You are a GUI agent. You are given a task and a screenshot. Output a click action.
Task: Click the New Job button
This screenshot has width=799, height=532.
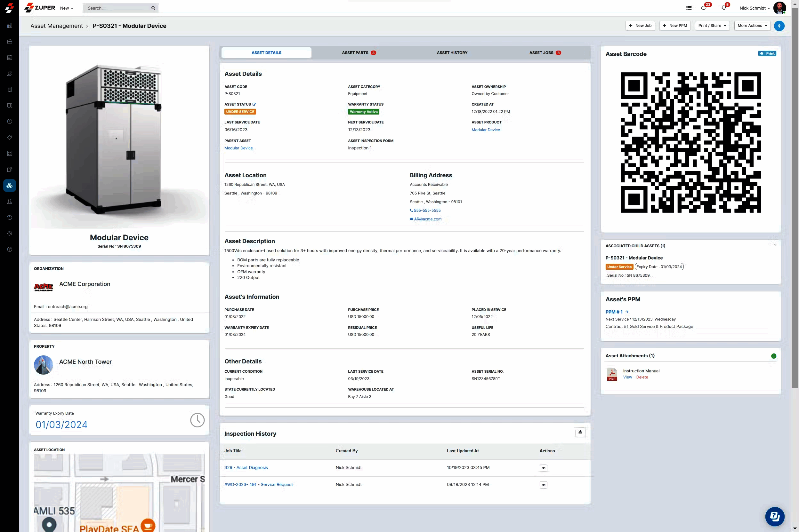click(x=640, y=26)
